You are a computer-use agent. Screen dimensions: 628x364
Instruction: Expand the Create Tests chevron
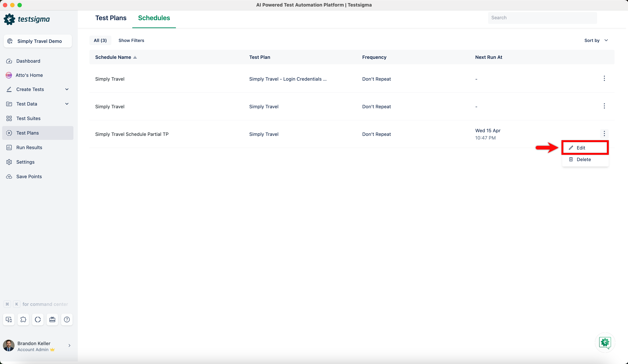tap(67, 89)
